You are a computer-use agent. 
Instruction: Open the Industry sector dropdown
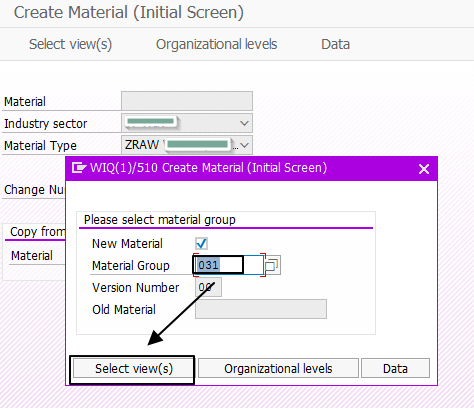pyautogui.click(x=187, y=123)
